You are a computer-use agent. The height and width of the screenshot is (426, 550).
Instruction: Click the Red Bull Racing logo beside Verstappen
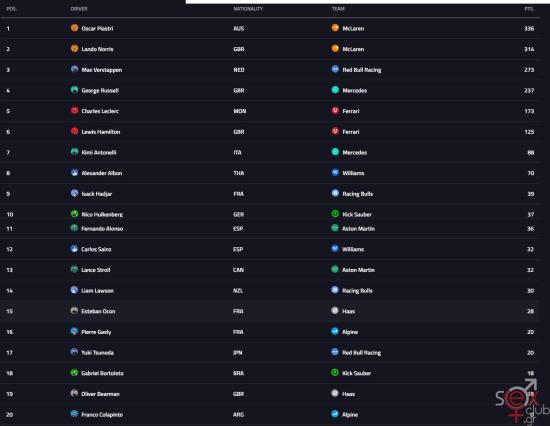click(335, 69)
